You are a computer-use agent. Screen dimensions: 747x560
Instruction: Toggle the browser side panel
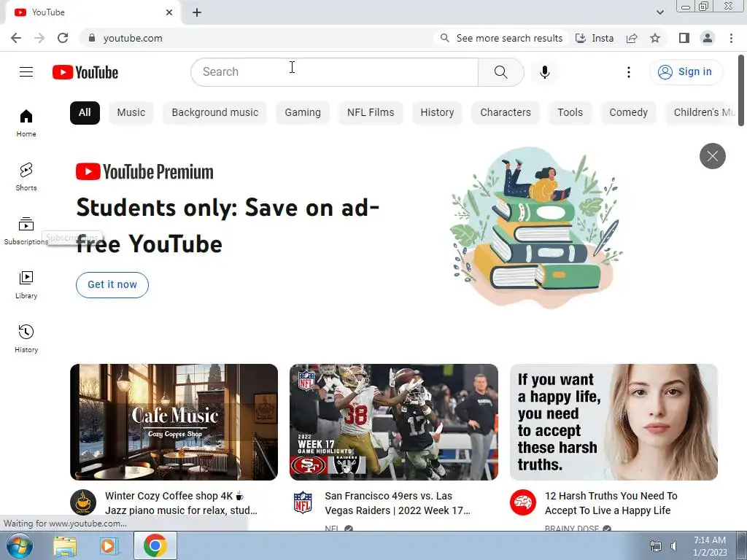point(684,38)
